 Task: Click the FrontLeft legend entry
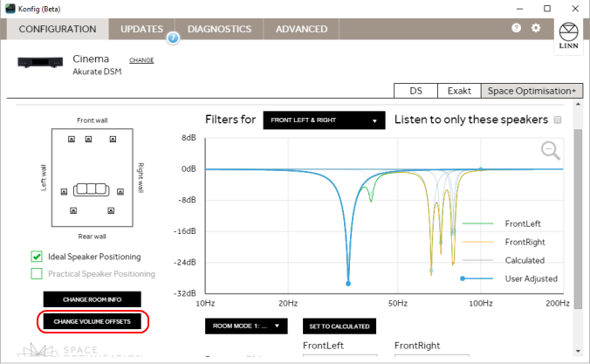click(x=501, y=223)
